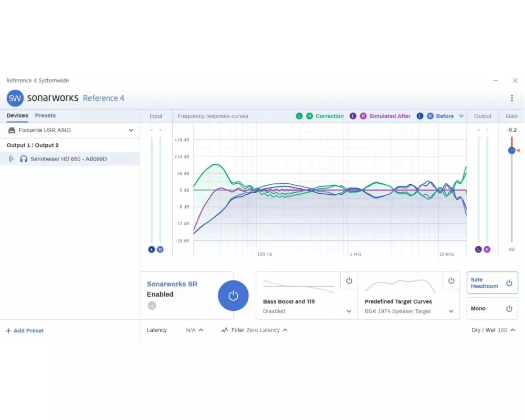Open the three-dot options menu
This screenshot has width=525, height=420.
click(512, 98)
